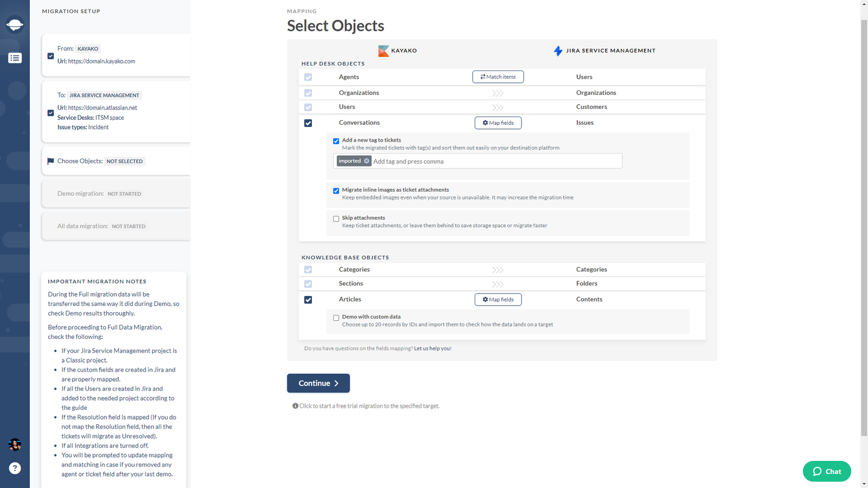The image size is (868, 488).
Task: Click the https://domain.kayako.com URL text
Action: (101, 61)
